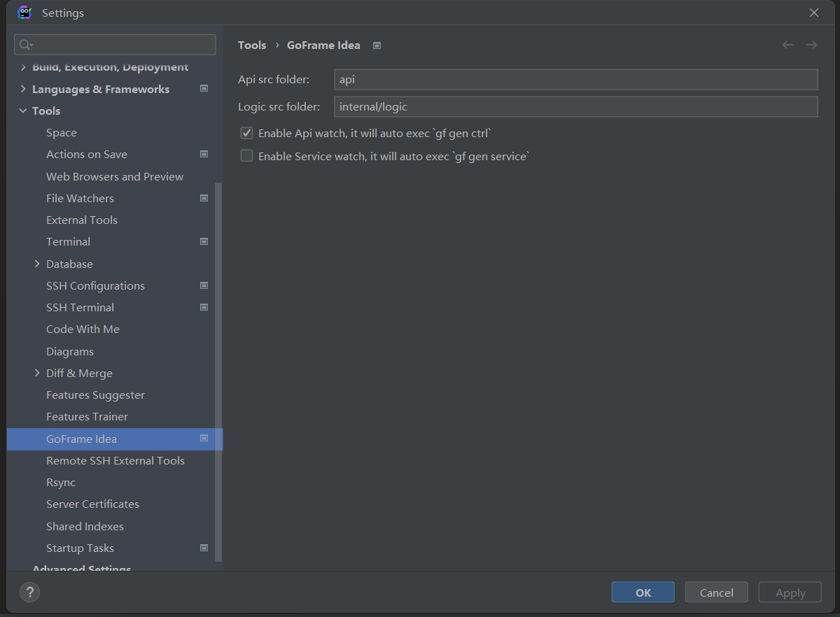Screen dimensions: 840x617
Task: Go back using the left arrow icon
Action: [x=787, y=45]
